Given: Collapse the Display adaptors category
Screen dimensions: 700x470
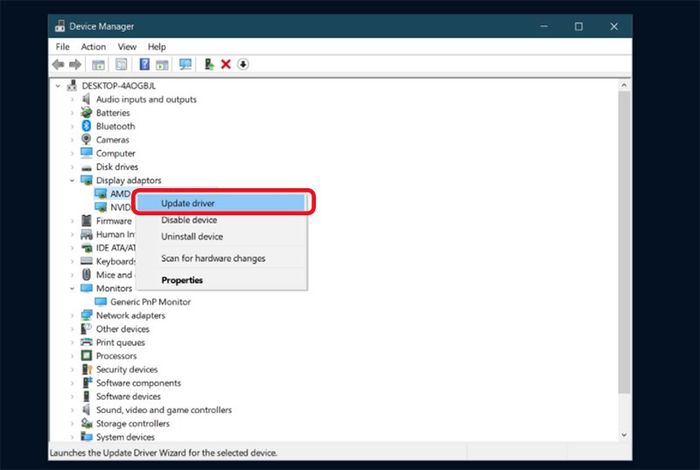Looking at the screenshot, I should pos(72,180).
